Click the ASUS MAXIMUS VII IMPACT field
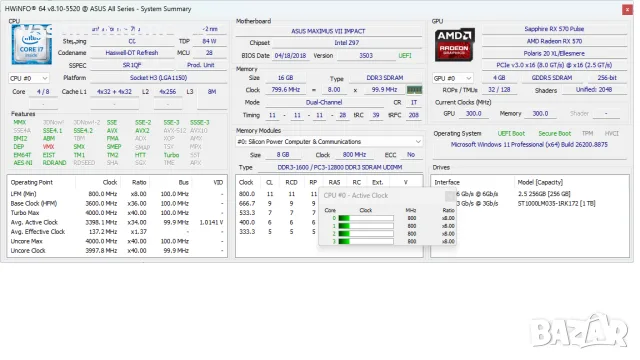 click(328, 31)
